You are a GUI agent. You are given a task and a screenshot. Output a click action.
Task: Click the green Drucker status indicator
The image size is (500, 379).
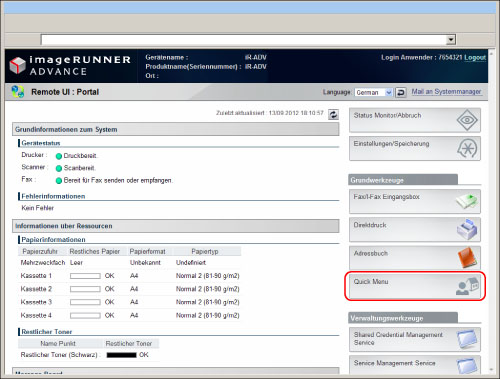[x=59, y=156]
